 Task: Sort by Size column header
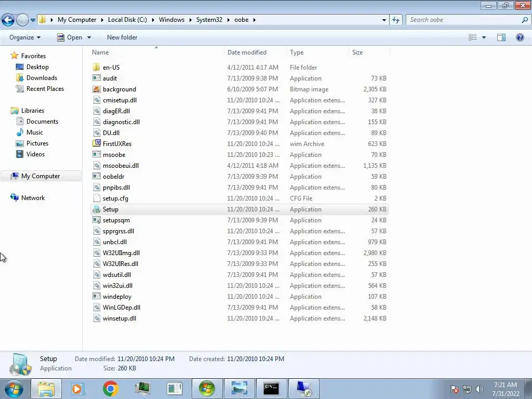pos(369,52)
